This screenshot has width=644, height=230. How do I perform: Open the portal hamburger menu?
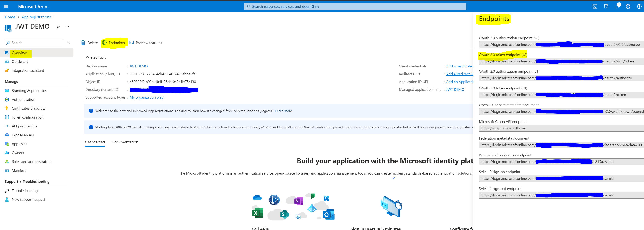6,6
